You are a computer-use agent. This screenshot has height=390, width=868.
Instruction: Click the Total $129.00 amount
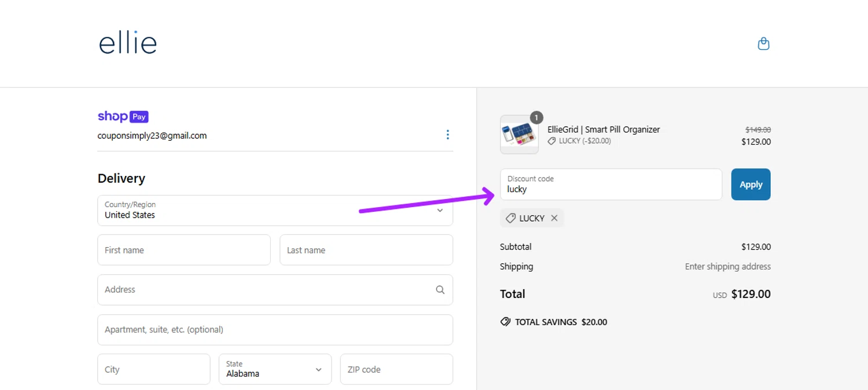(751, 294)
